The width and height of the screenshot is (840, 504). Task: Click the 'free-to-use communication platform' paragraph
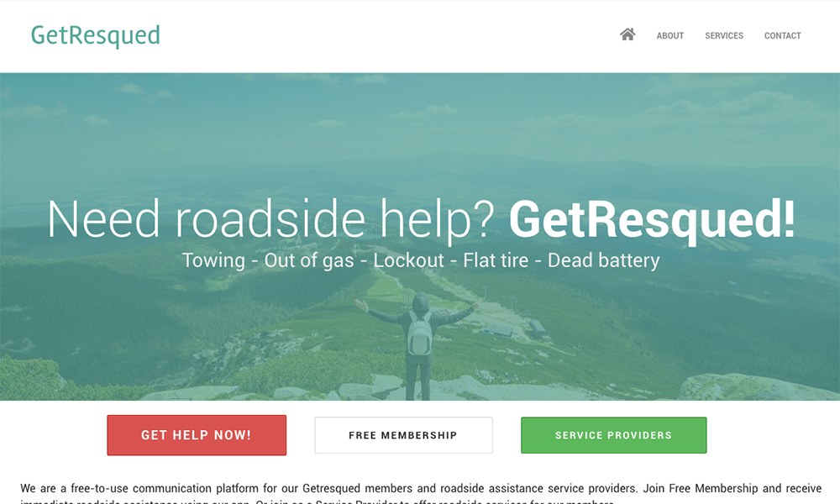(421, 495)
